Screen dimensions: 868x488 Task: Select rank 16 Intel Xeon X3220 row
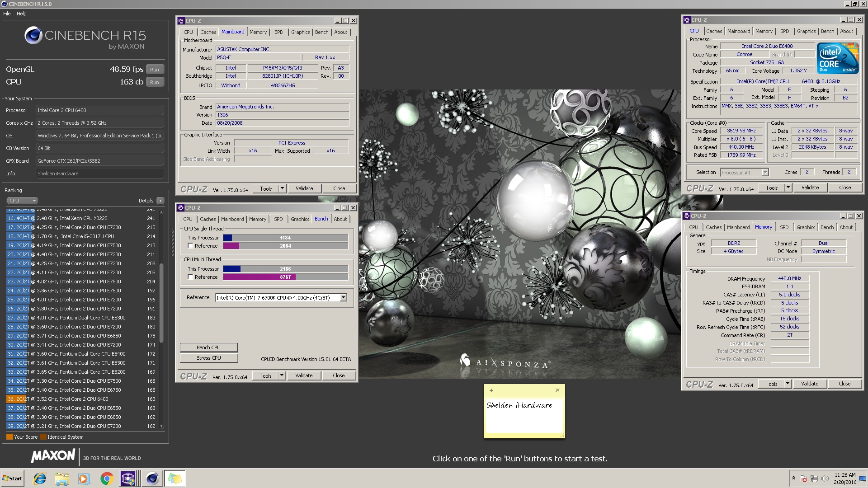[x=81, y=218]
